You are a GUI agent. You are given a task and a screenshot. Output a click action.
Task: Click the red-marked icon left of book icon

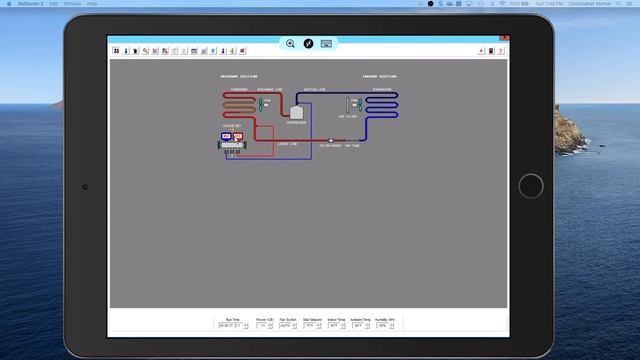(481, 51)
